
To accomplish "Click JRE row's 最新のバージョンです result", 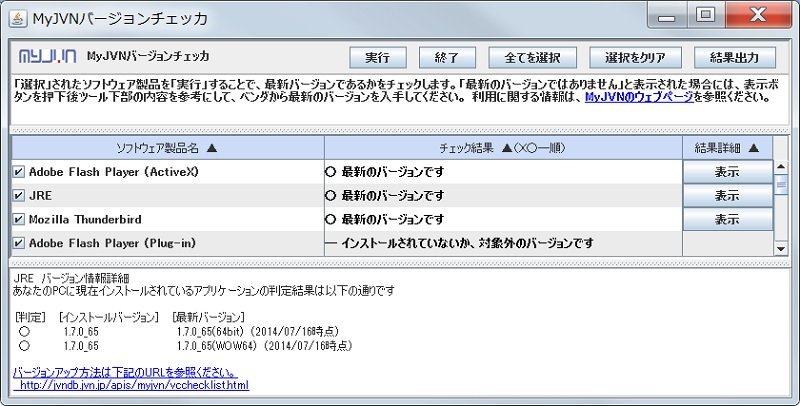I will coord(392,195).
